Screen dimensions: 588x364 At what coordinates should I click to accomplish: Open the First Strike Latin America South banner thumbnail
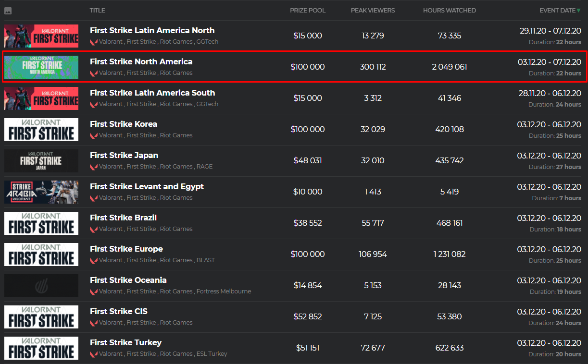point(41,98)
